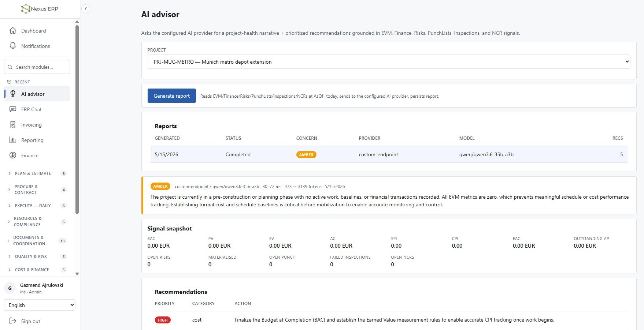Click the Generate report button
The width and height of the screenshot is (644, 330).
[172, 96]
